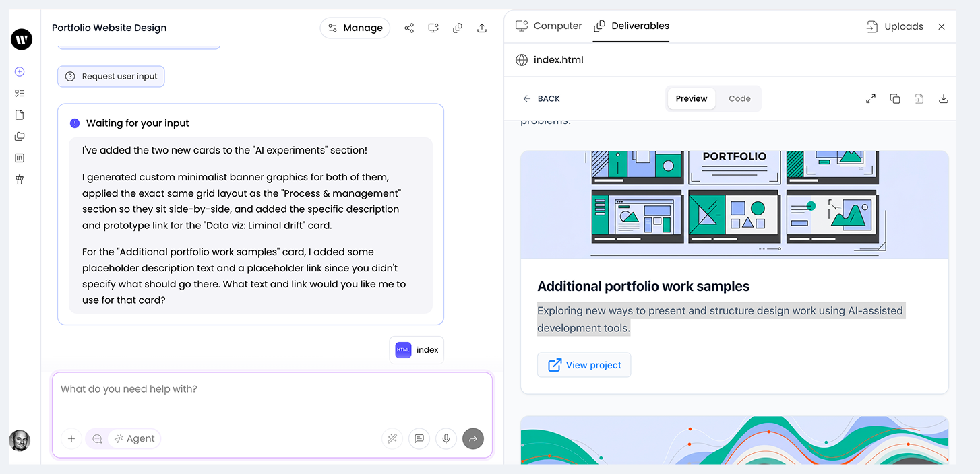The image size is (980, 474).
Task: Click the magic wand enhance prompt icon
Action: click(x=392, y=438)
